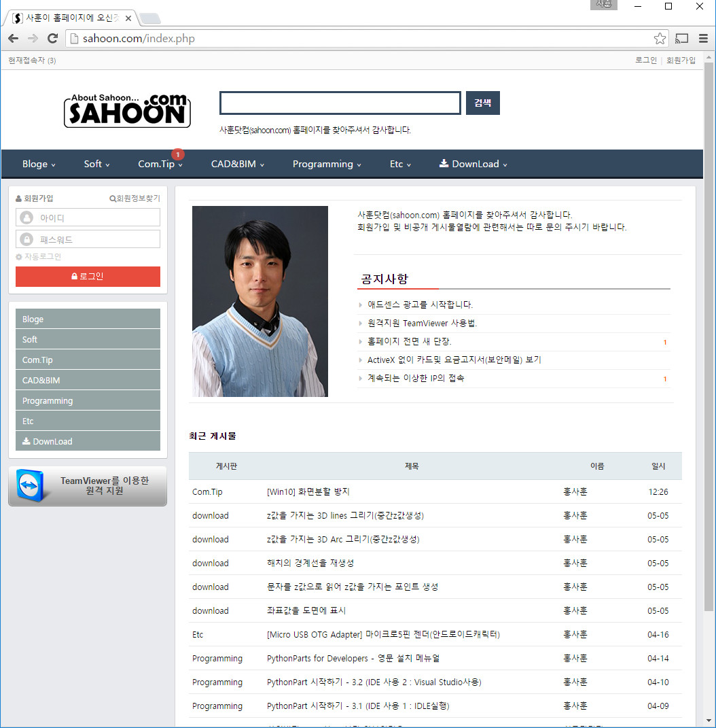Click the notification badge on Com.Tip
Image resolution: width=716 pixels, height=728 pixels.
tap(178, 154)
